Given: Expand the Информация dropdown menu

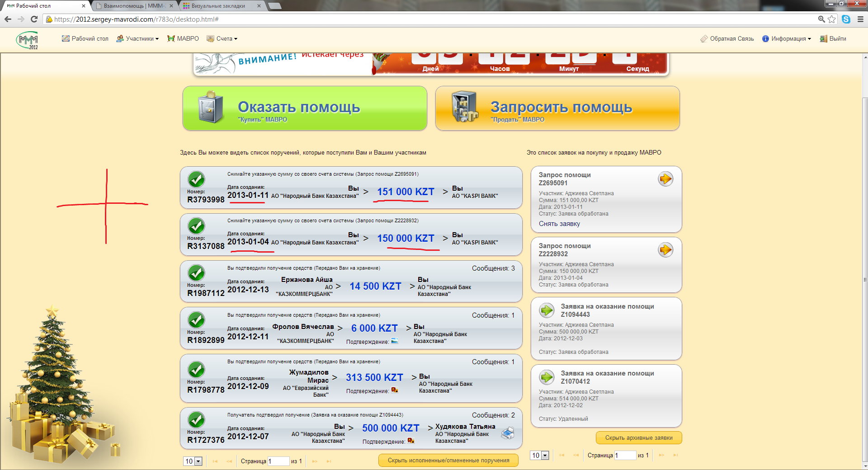Looking at the screenshot, I should [787, 39].
